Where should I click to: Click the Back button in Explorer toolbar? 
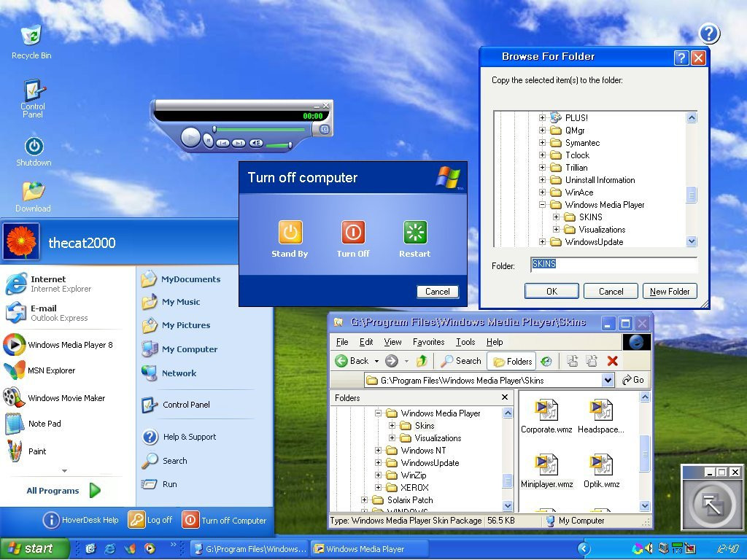352,361
